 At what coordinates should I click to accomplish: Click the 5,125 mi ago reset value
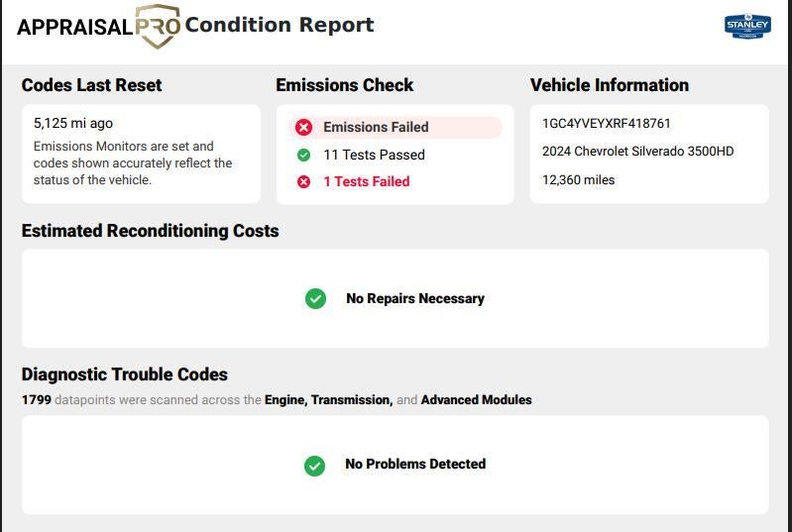[72, 124]
